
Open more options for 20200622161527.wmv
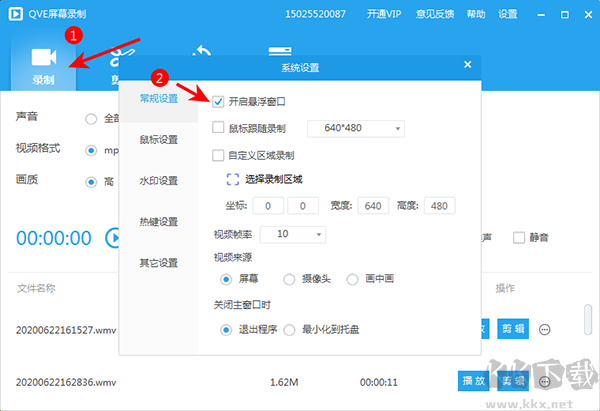tap(545, 329)
